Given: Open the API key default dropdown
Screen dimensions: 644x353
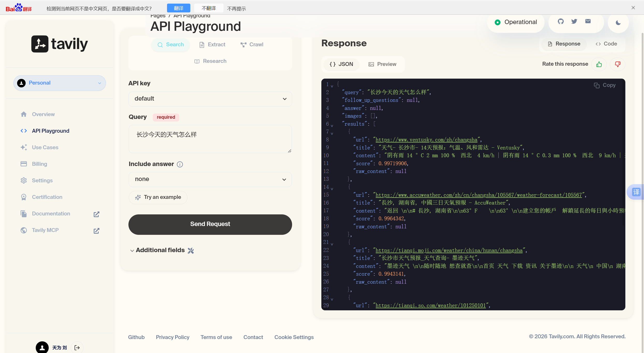Looking at the screenshot, I should [210, 99].
